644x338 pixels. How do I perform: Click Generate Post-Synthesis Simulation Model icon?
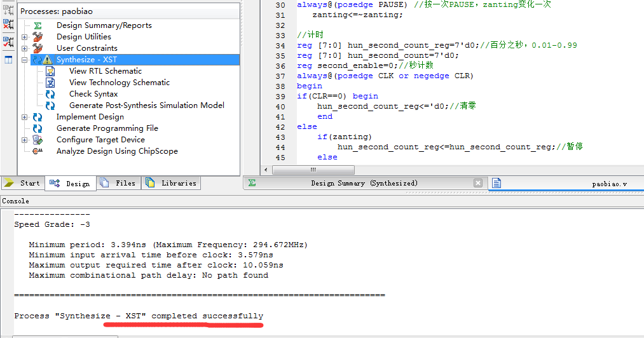tap(50, 105)
